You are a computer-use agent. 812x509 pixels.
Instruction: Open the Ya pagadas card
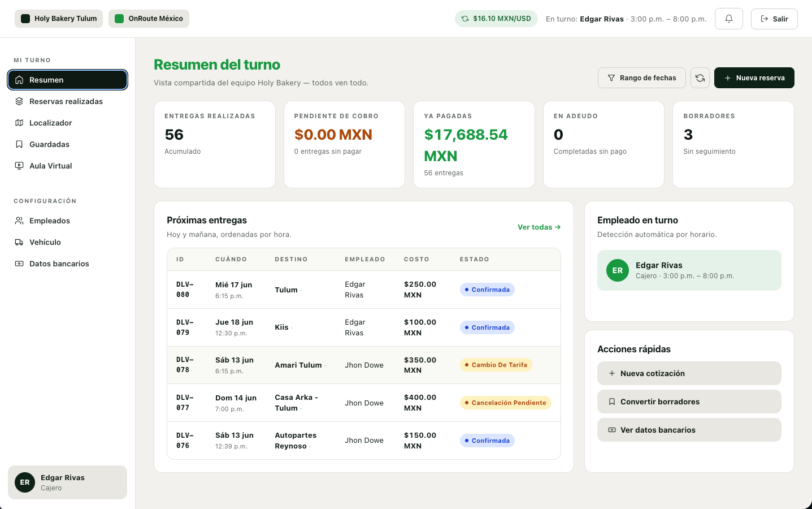pyautogui.click(x=474, y=144)
